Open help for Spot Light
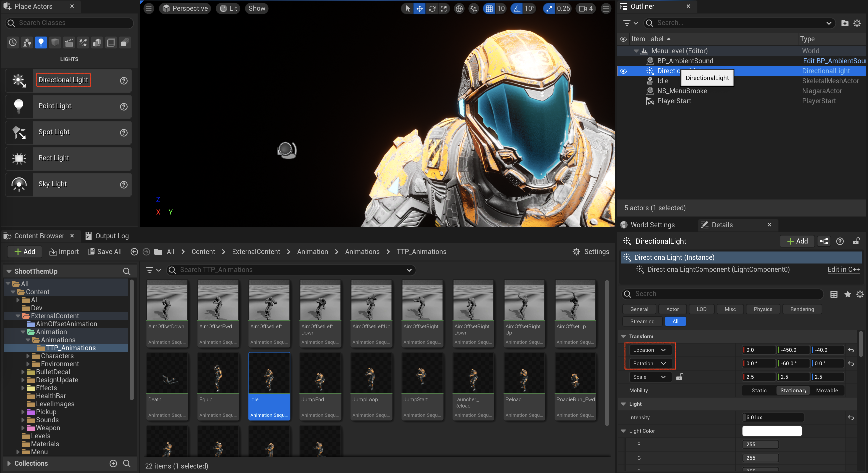Image resolution: width=868 pixels, height=473 pixels. tap(124, 133)
